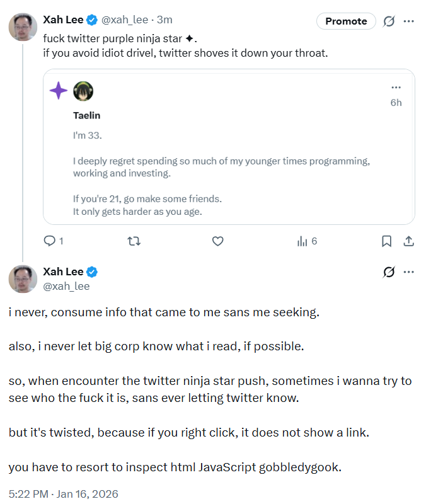The image size is (426, 504).
Task: Click the Promote button
Action: pos(346,21)
